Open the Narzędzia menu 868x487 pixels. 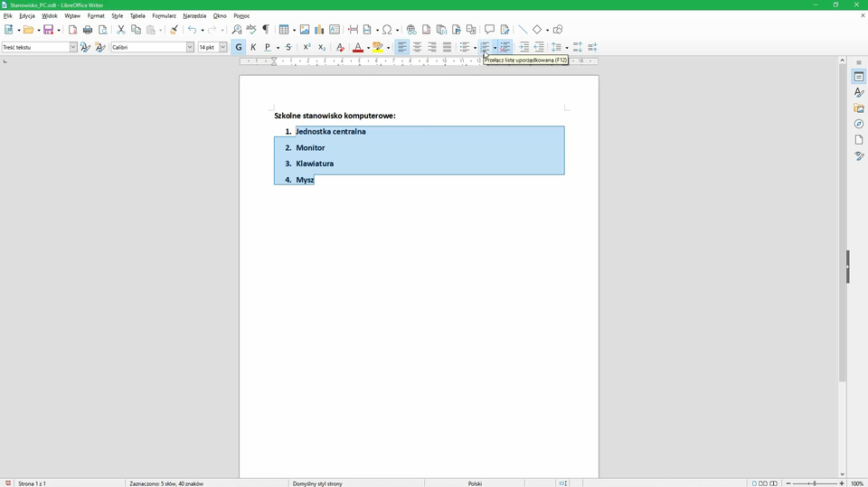pyautogui.click(x=194, y=15)
